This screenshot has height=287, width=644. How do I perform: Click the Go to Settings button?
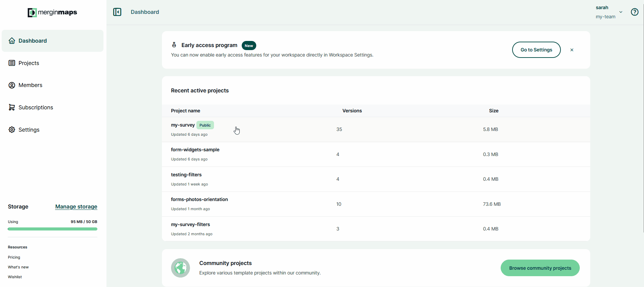(x=536, y=50)
